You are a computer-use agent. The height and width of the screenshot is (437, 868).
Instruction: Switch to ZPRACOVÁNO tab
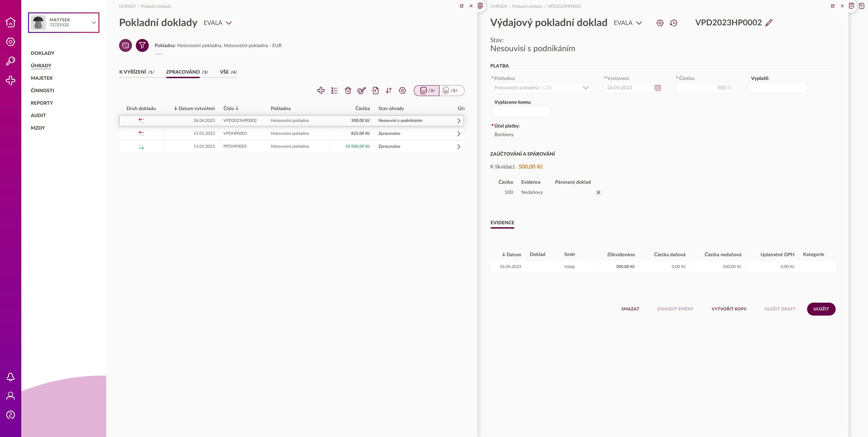coord(187,72)
